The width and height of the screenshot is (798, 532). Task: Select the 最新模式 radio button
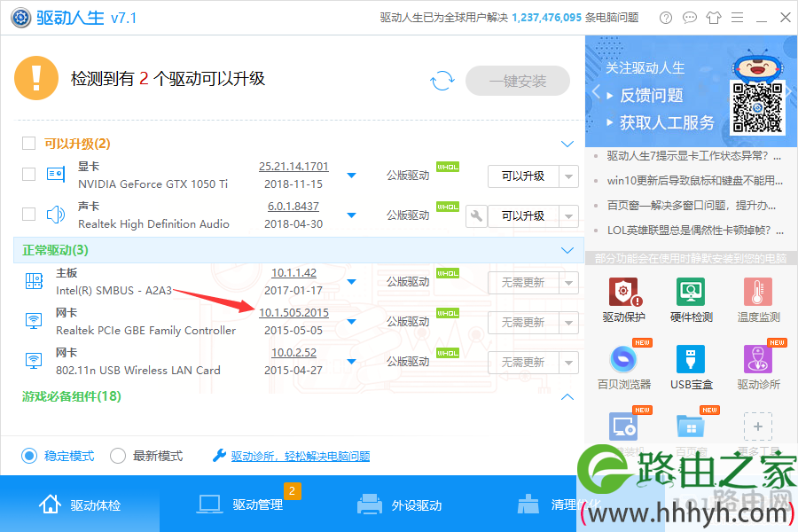click(118, 456)
